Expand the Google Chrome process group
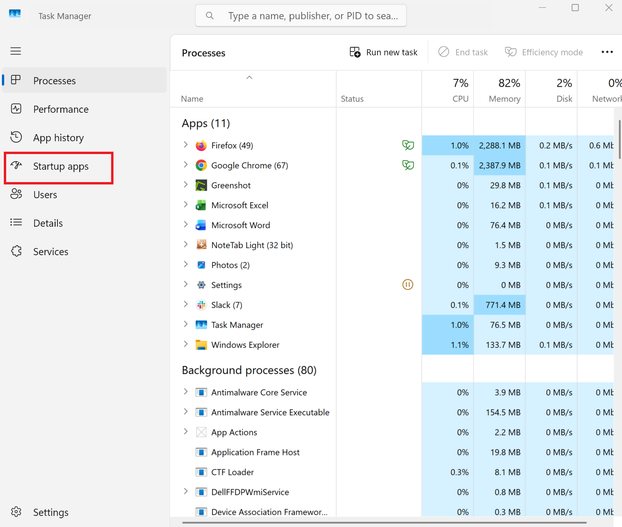 (x=185, y=165)
